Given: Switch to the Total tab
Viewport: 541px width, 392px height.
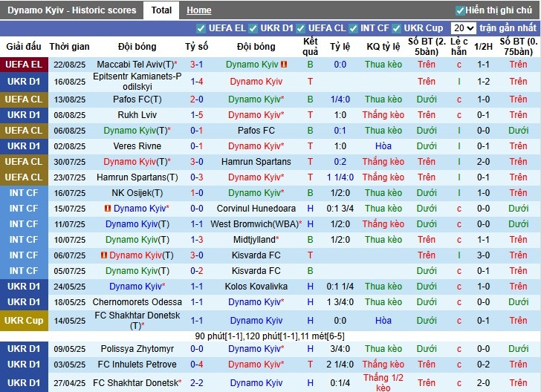Looking at the screenshot, I should [161, 10].
